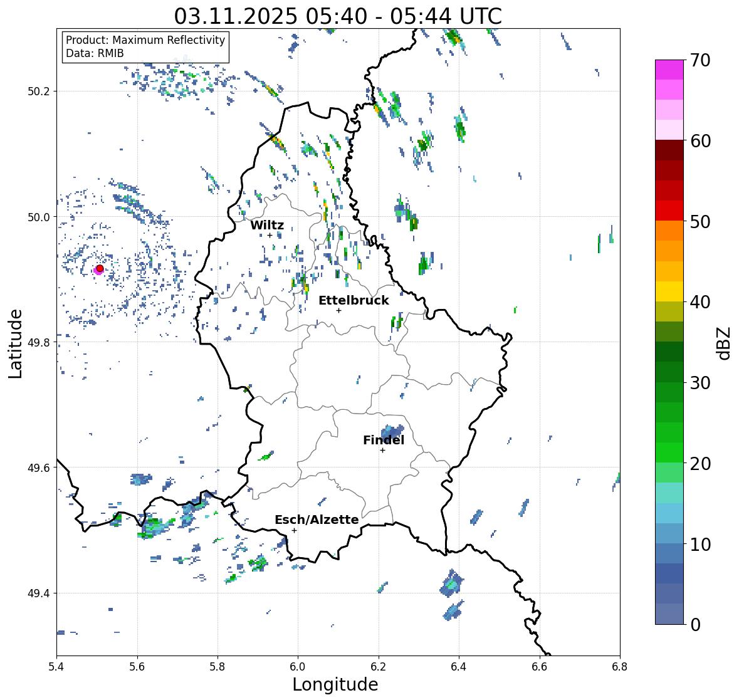The height and width of the screenshot is (700, 739).
Task: Click the Findel station label
Action: [384, 440]
